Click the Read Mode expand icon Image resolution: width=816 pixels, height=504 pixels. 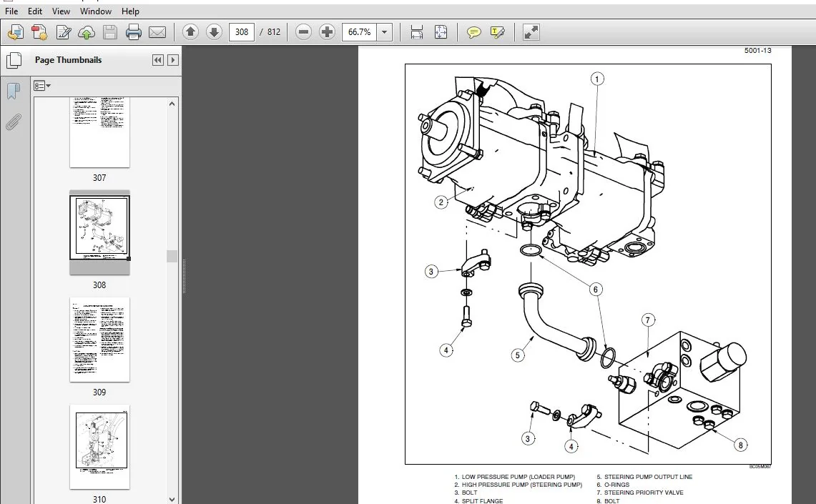531,32
